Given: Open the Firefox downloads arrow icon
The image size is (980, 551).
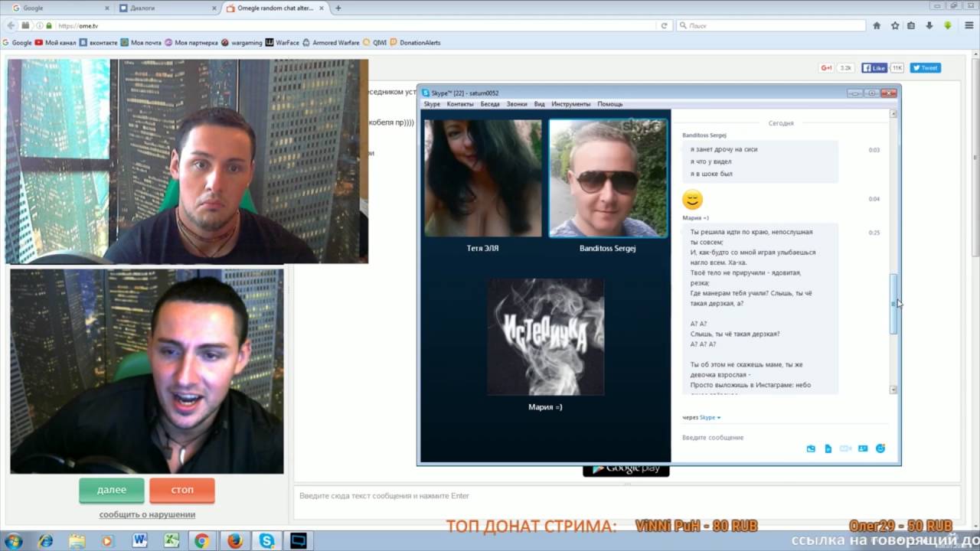Looking at the screenshot, I should click(x=929, y=25).
